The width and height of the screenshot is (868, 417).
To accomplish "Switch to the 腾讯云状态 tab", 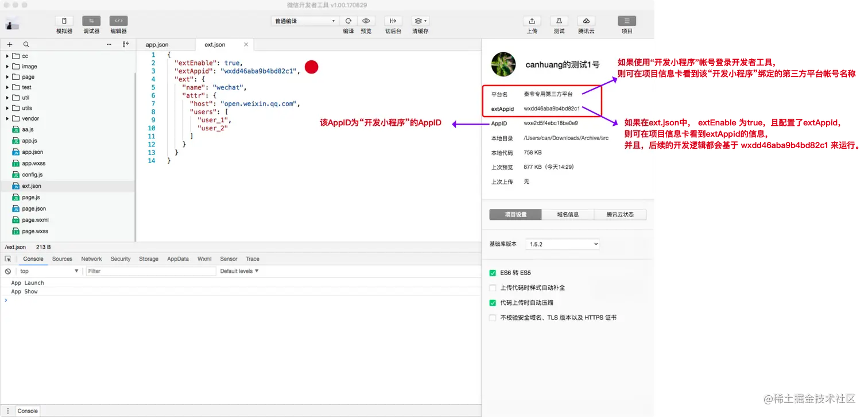I will pyautogui.click(x=620, y=214).
